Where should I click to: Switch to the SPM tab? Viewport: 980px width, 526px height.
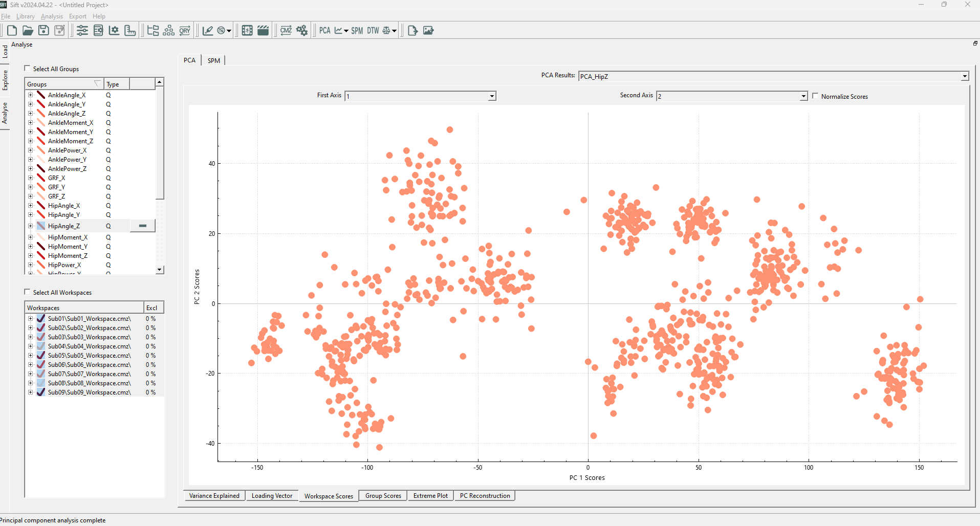pyautogui.click(x=214, y=60)
